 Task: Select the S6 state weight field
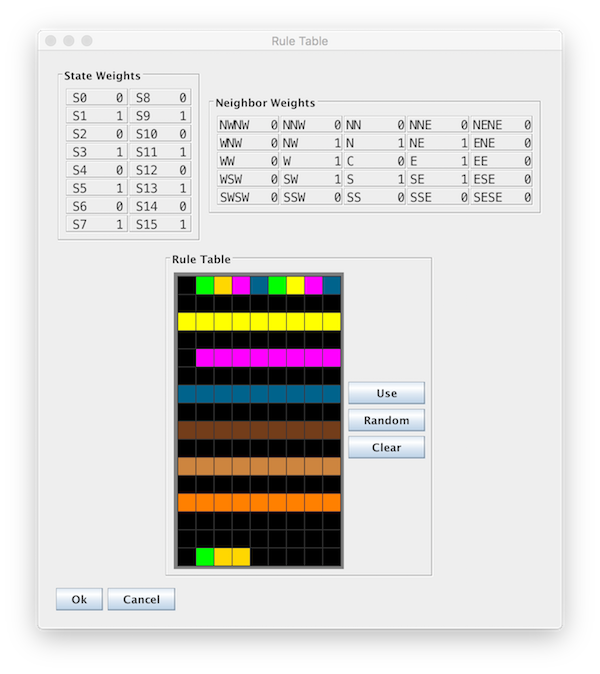pos(97,206)
